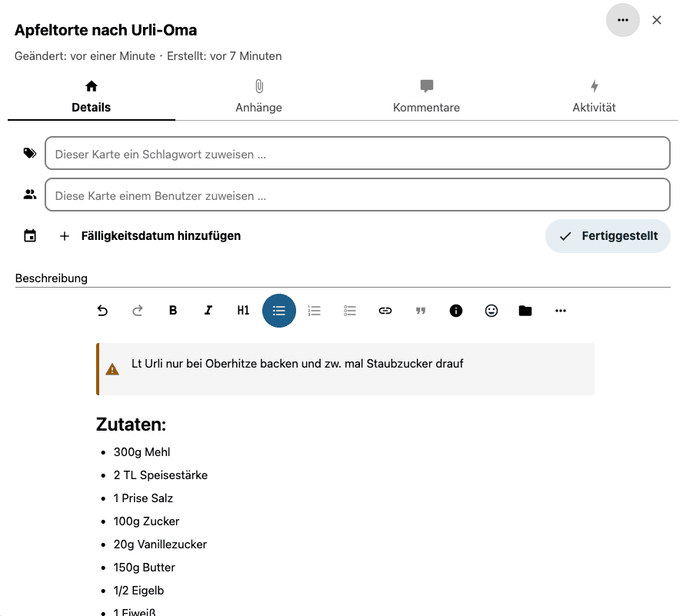The height and width of the screenshot is (616, 683).
Task: Click the Schlagwort assignment field
Action: (x=357, y=154)
